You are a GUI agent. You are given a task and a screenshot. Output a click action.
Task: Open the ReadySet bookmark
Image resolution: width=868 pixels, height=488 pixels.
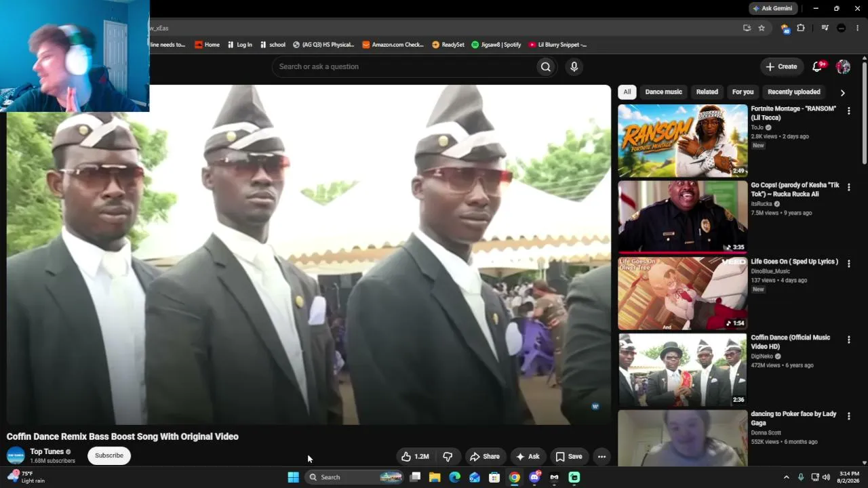(448, 45)
